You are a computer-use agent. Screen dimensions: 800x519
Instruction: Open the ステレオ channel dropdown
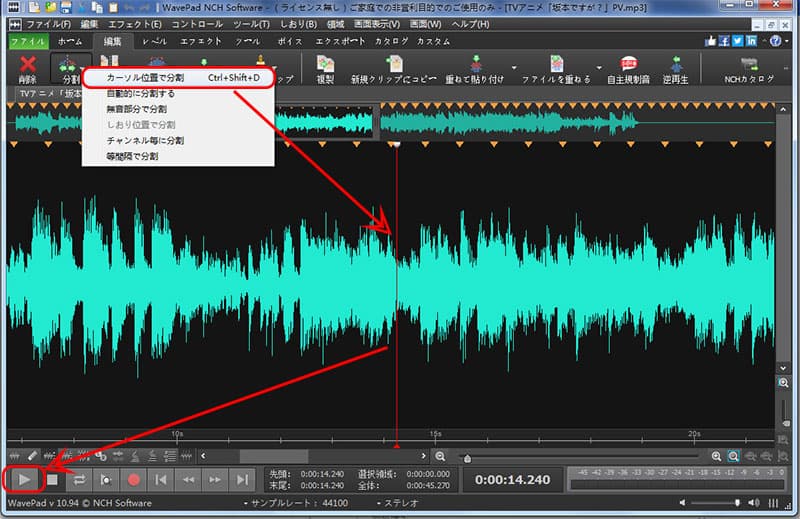(x=397, y=503)
